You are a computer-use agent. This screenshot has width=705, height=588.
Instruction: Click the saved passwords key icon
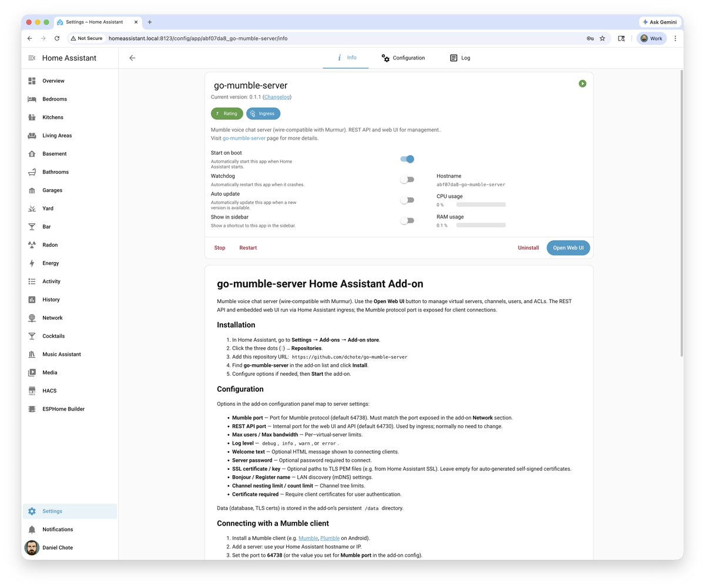tap(590, 38)
